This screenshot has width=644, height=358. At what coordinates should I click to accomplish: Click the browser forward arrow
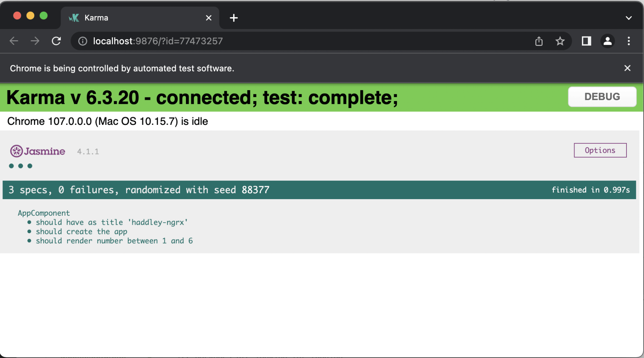35,41
